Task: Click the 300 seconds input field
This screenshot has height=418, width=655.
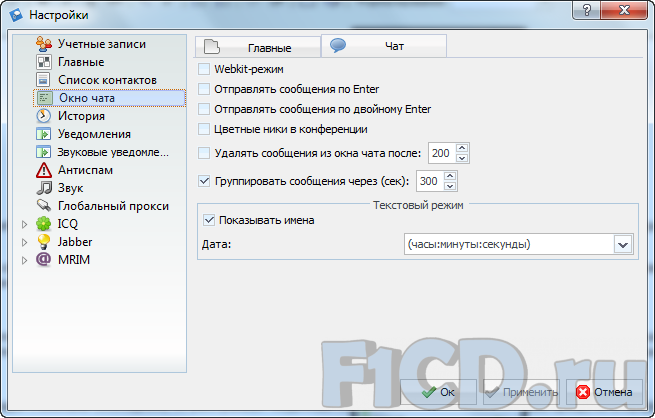Action: (x=430, y=181)
